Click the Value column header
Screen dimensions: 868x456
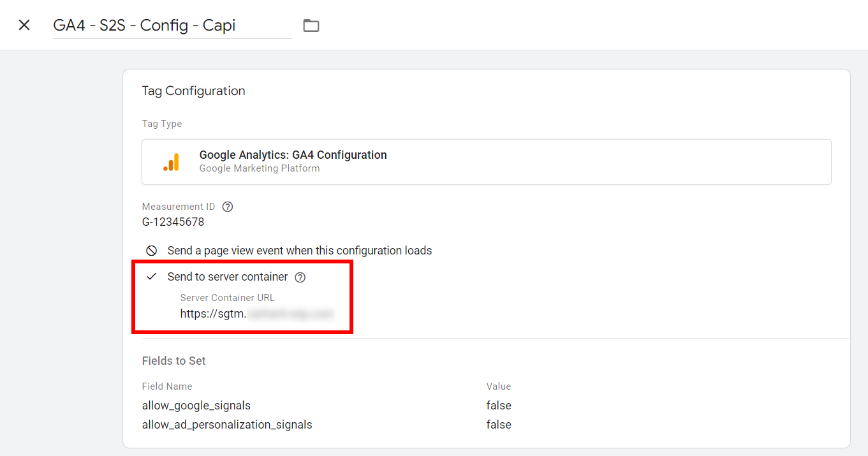click(499, 386)
